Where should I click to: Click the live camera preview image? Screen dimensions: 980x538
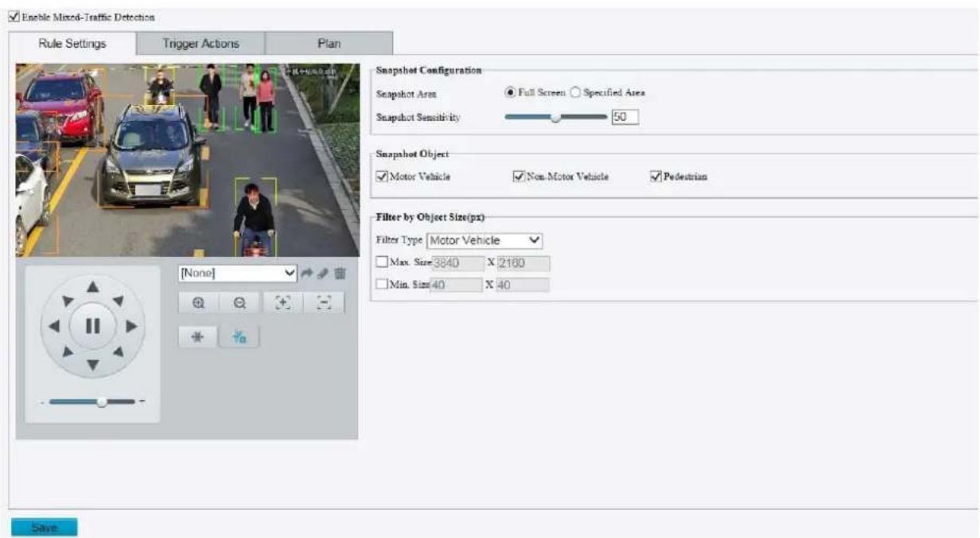click(188, 160)
